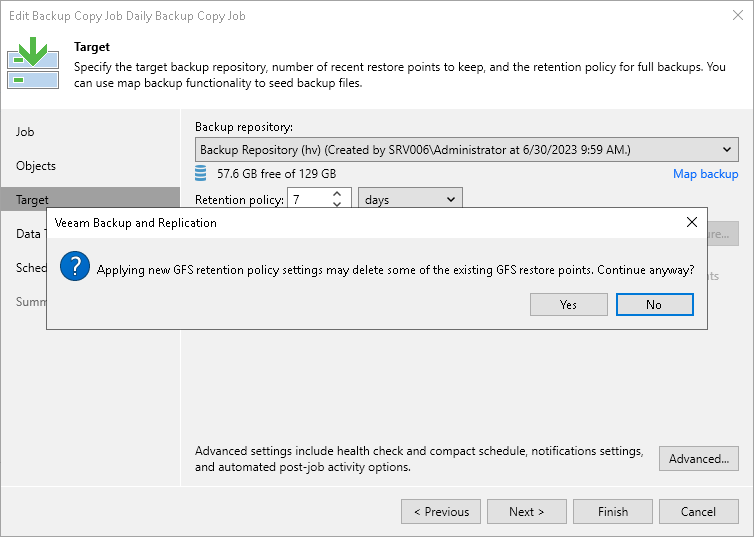Open Advanced settings button
The image size is (754, 537).
coord(699,459)
